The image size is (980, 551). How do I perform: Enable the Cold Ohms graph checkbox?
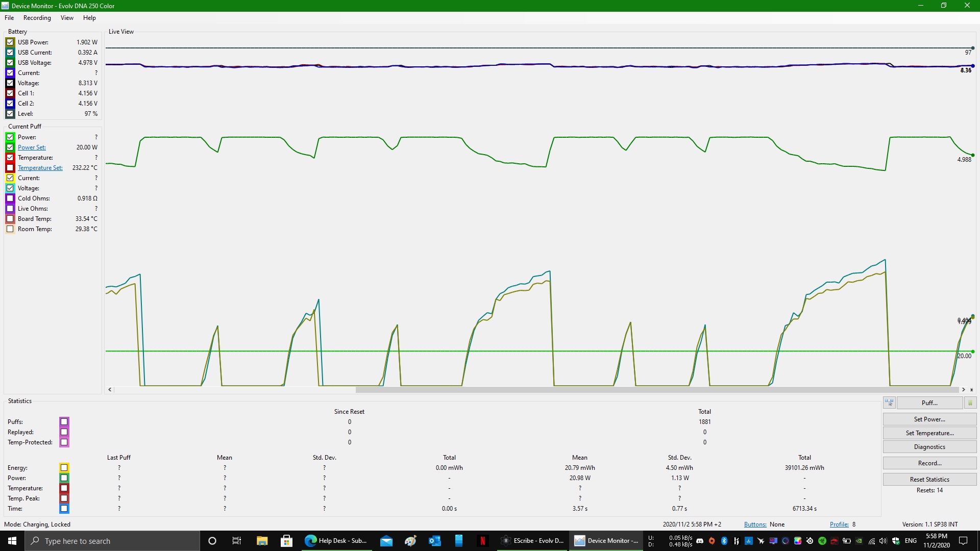coord(10,198)
